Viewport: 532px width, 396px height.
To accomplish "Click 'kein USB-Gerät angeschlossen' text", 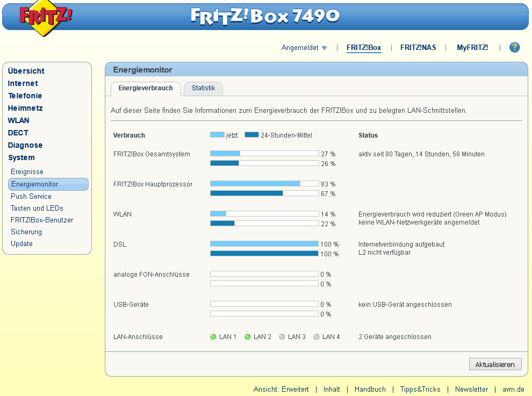I will tap(405, 305).
